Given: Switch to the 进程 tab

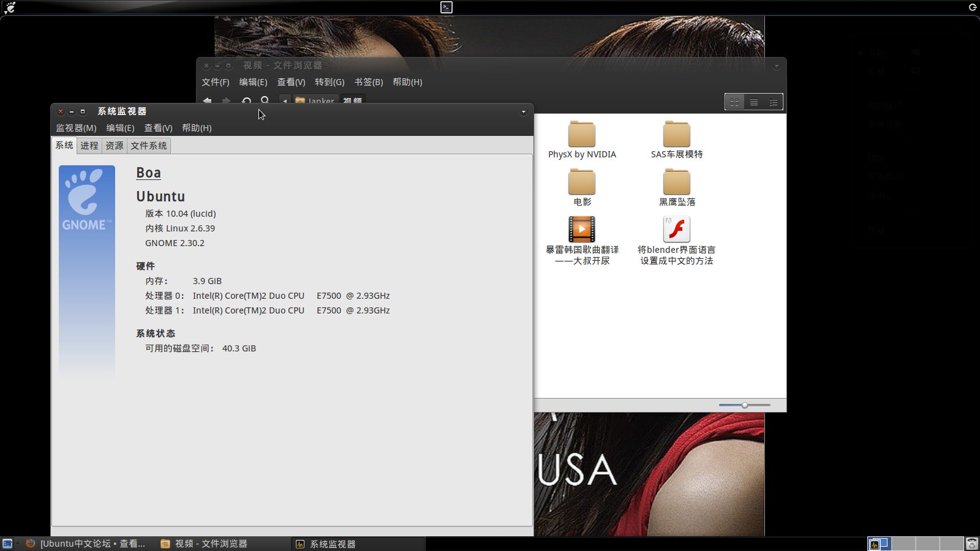Looking at the screenshot, I should pyautogui.click(x=89, y=146).
